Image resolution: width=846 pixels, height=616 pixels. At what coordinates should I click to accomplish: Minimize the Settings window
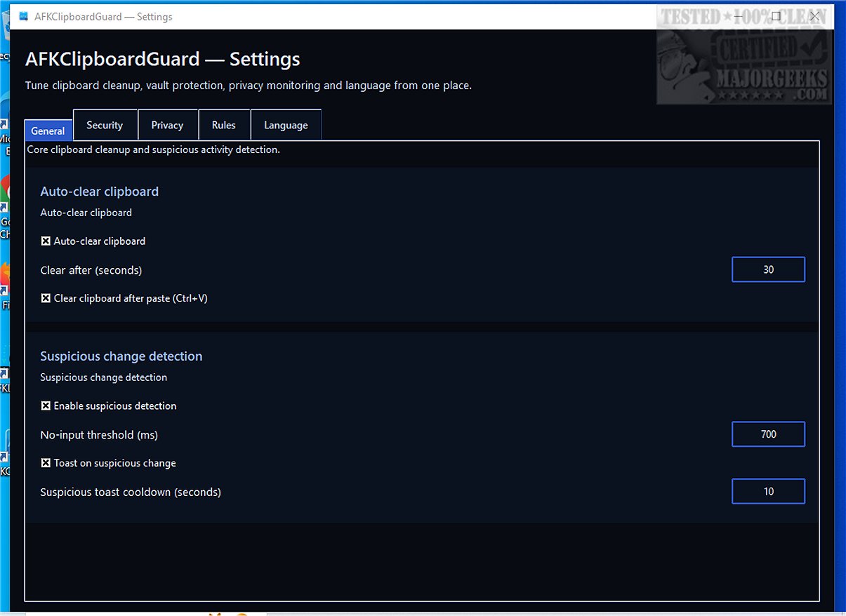(738, 16)
